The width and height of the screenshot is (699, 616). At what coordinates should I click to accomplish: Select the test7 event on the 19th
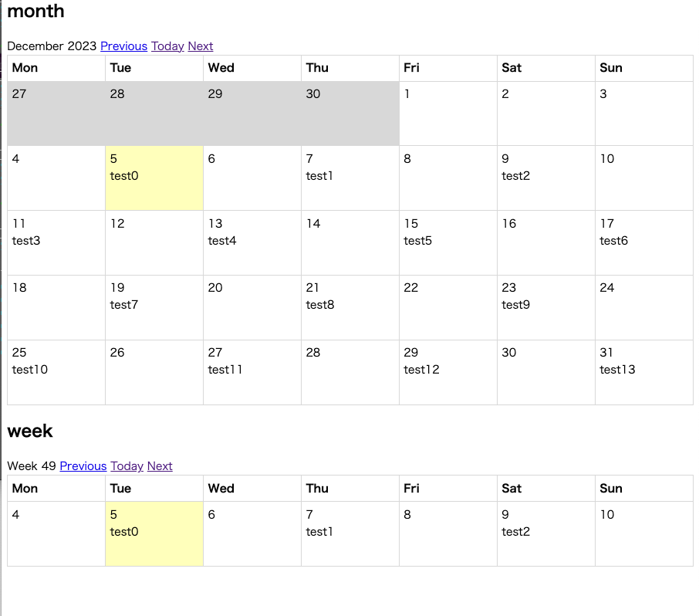124,305
